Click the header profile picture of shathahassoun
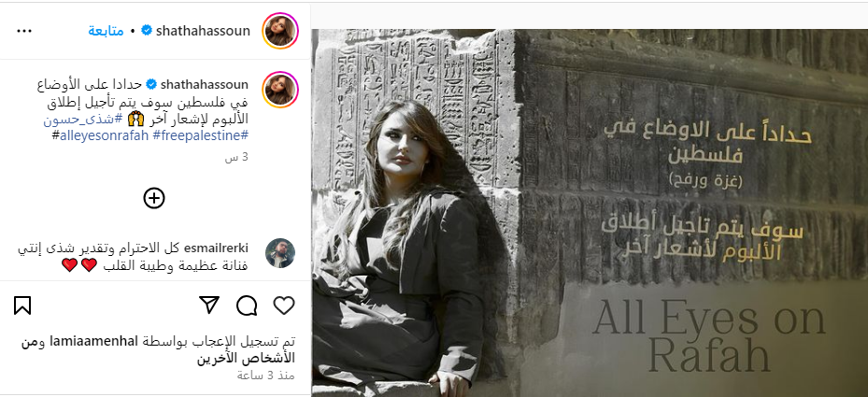This screenshot has height=397, width=868. [280, 31]
